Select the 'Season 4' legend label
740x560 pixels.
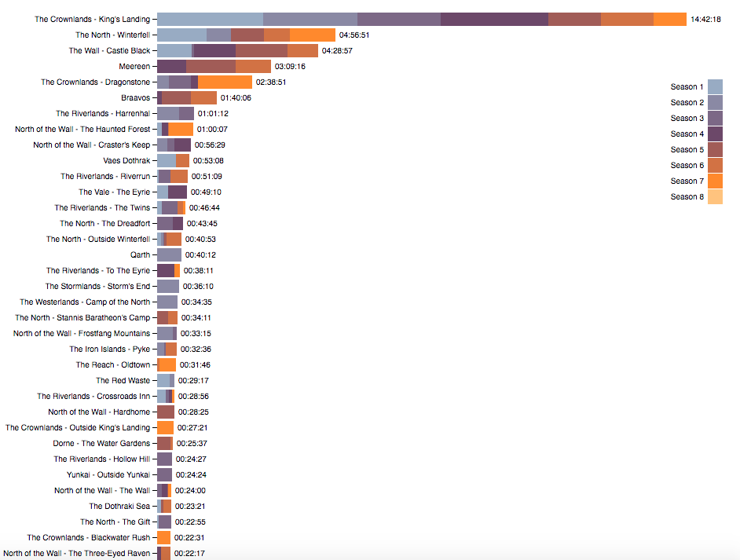687,134
